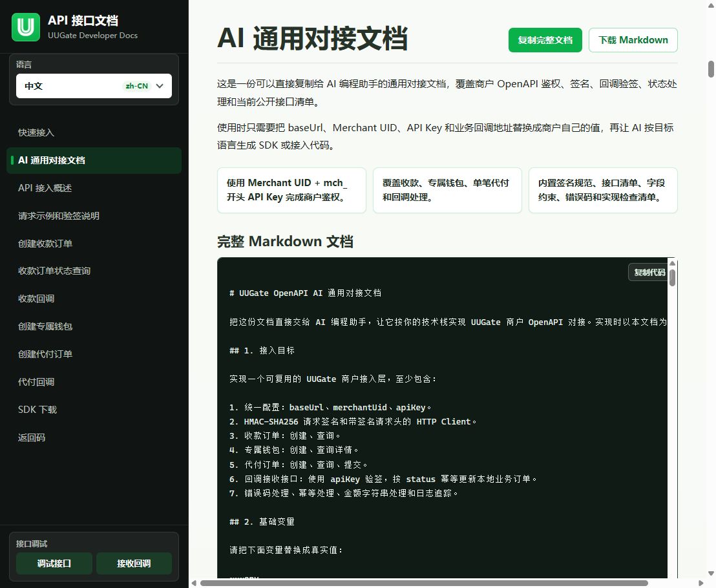The image size is (716, 588).
Task: Click line 1. 统一配置 baseUrl
Action: pyautogui.click(x=330, y=407)
